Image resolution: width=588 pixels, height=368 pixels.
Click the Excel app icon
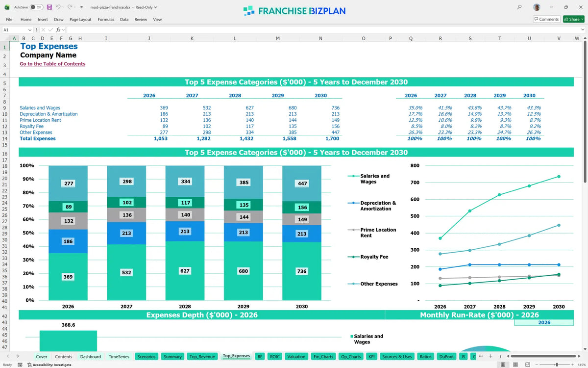point(7,7)
